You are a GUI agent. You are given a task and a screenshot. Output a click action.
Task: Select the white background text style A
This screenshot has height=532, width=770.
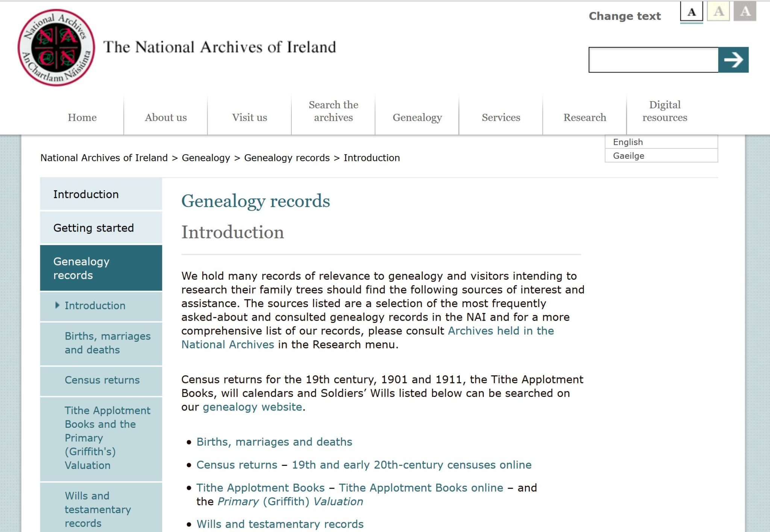691,12
